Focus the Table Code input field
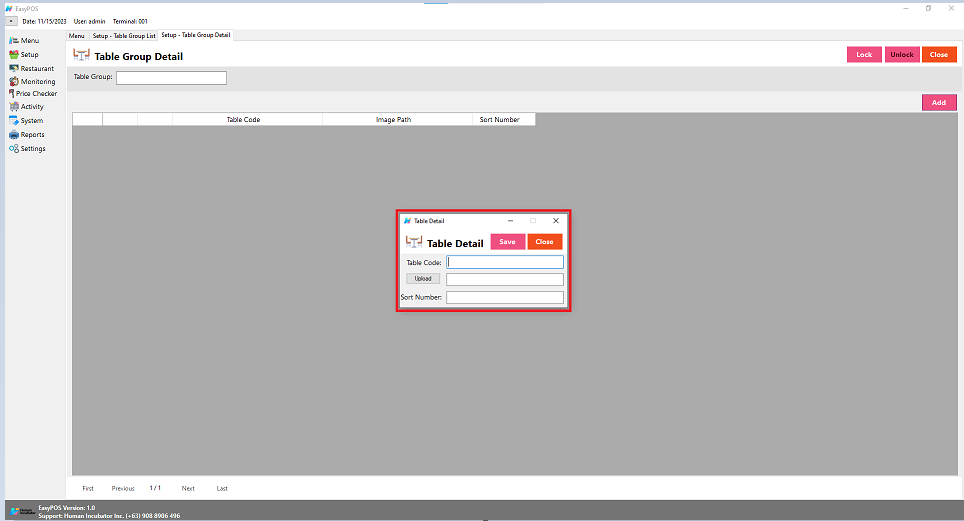 (505, 262)
